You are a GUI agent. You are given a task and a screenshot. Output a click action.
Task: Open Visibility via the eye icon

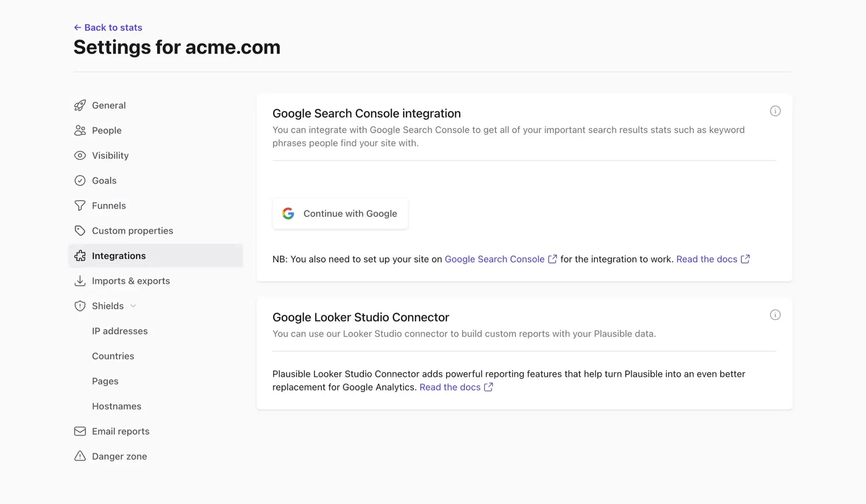[80, 155]
